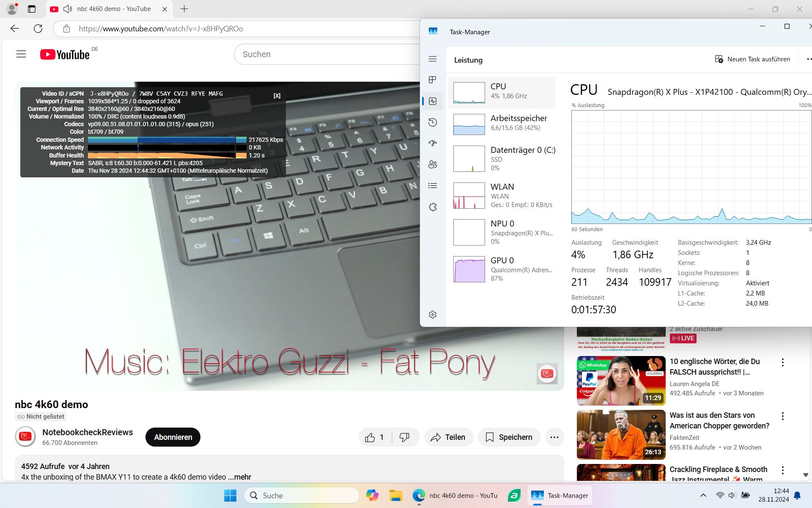Open Details list icon in Task Manager

tap(432, 186)
